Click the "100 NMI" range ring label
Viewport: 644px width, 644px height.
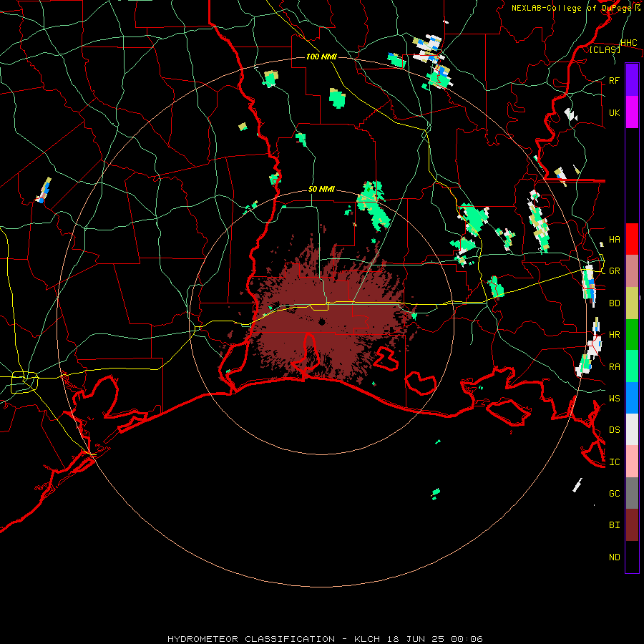point(321,57)
